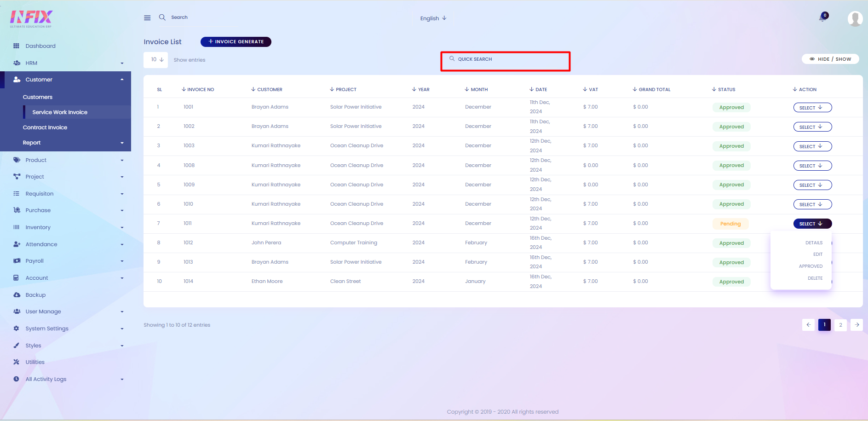Open the user profile avatar

tap(855, 18)
